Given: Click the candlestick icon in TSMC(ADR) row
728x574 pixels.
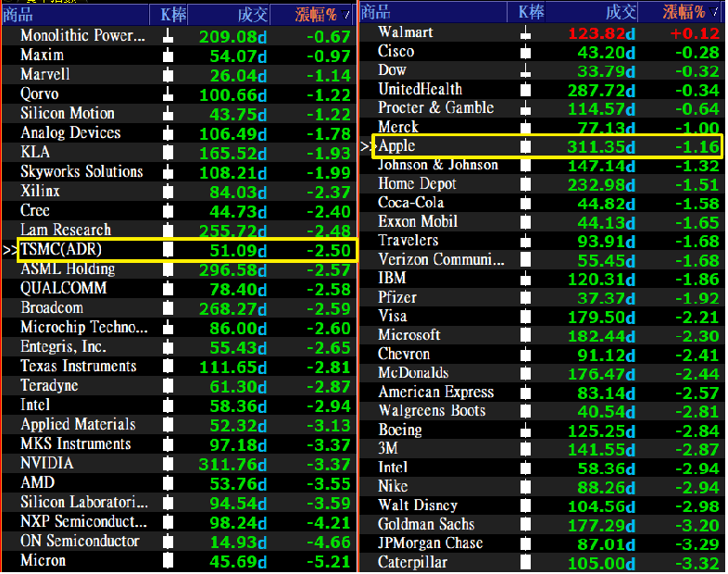Looking at the screenshot, I should pyautogui.click(x=169, y=249).
